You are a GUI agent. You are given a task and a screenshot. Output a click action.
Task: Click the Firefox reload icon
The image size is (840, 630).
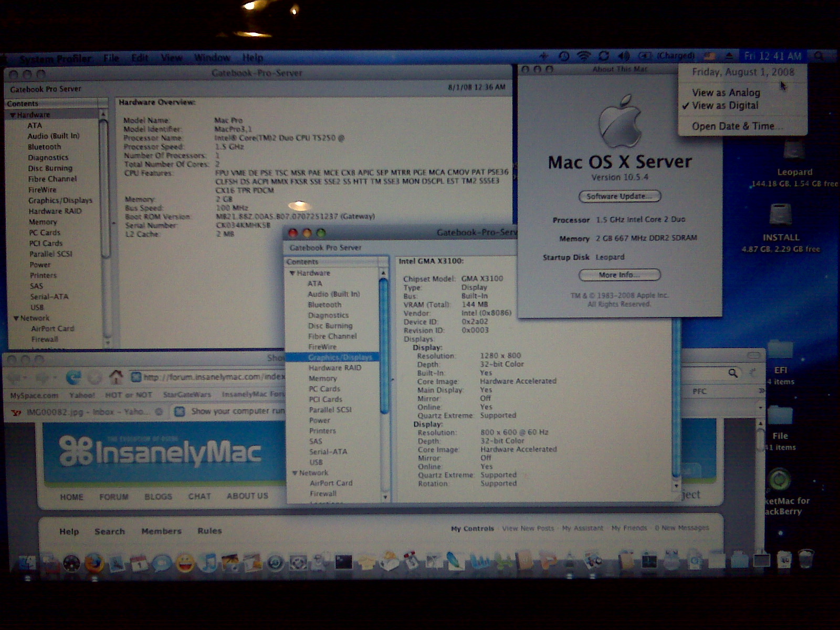pyautogui.click(x=74, y=377)
